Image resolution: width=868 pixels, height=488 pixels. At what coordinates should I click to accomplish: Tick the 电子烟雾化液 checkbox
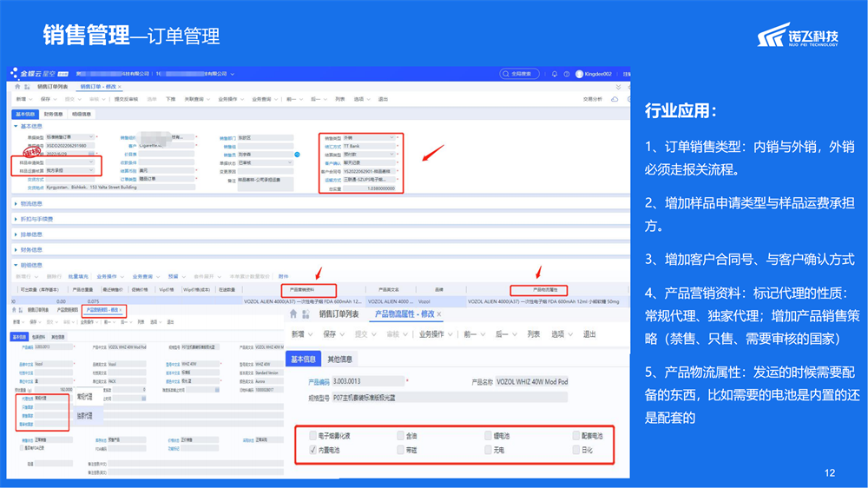tap(312, 435)
